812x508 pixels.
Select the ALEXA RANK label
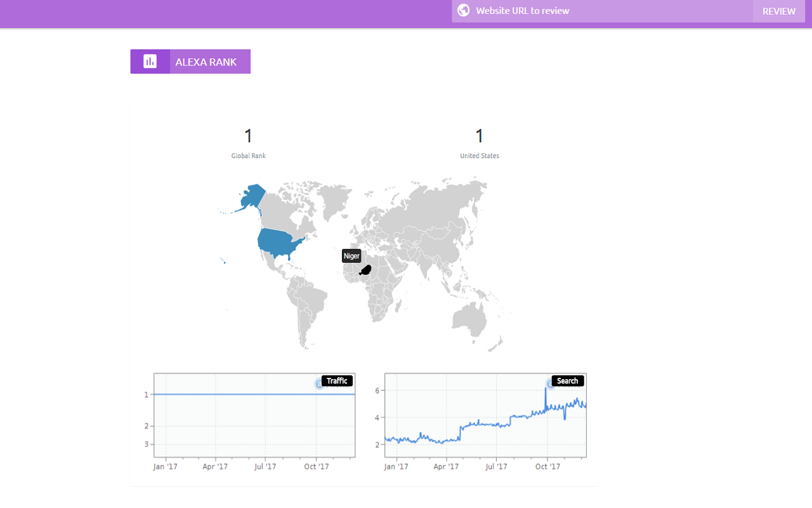pyautogui.click(x=206, y=62)
